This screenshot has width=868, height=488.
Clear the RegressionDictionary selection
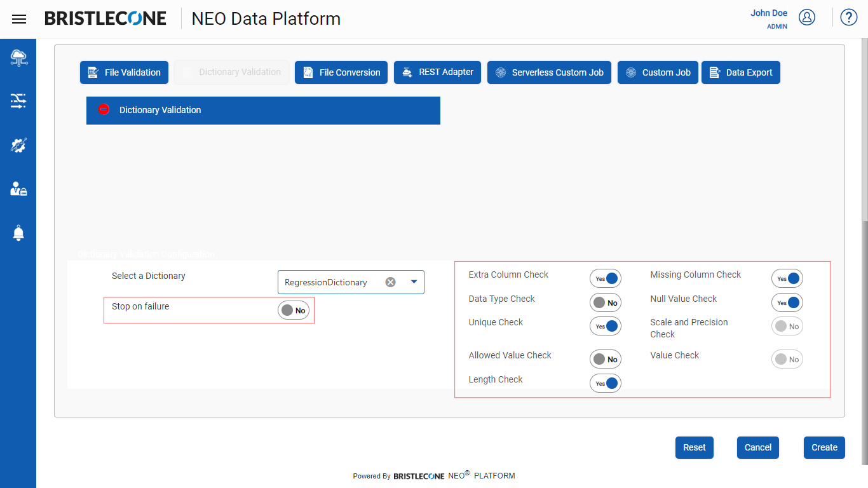pos(390,282)
